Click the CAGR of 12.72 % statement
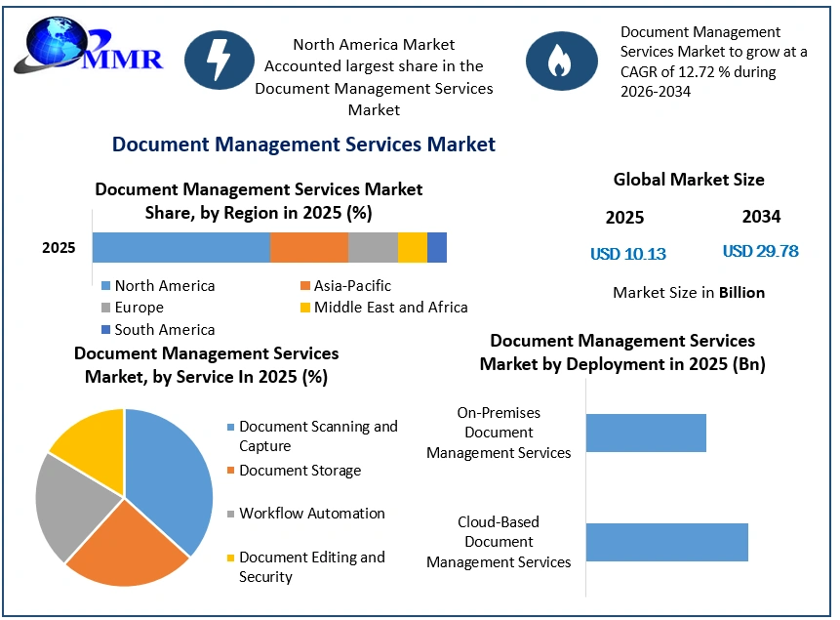840x620 pixels. point(713,62)
